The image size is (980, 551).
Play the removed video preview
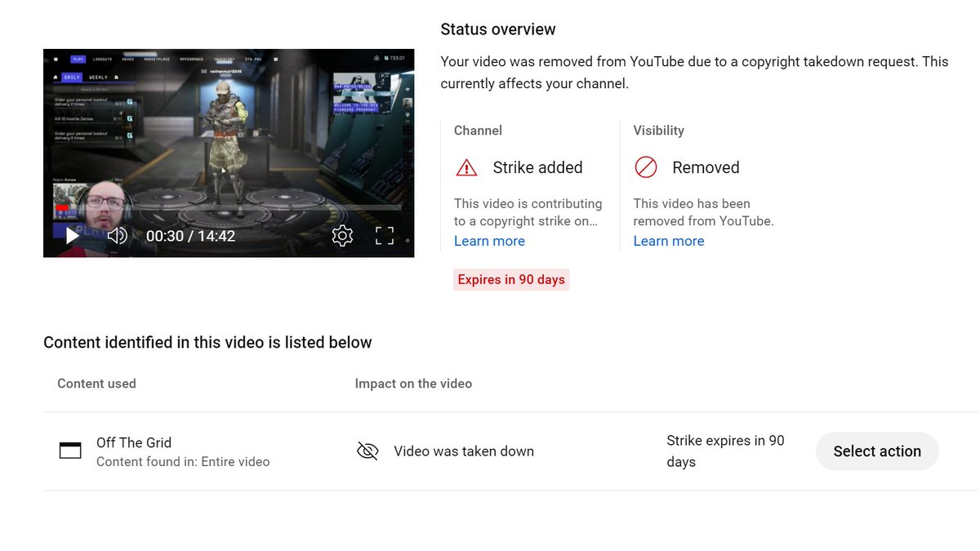point(72,236)
